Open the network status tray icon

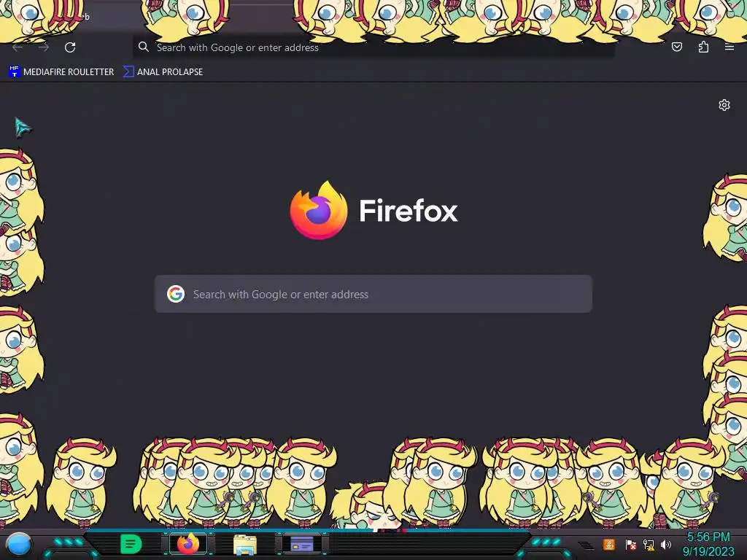649,544
